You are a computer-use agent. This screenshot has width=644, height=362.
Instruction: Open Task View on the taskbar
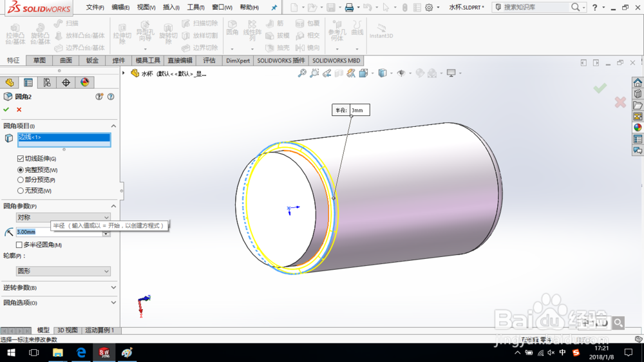coord(33,352)
